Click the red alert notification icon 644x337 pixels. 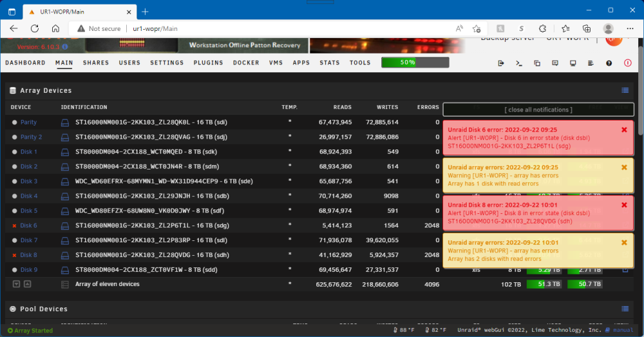(627, 63)
